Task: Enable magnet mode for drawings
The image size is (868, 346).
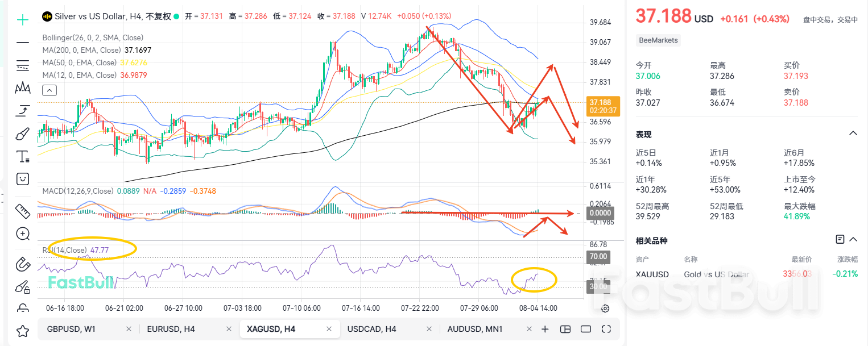Action: (x=22, y=264)
